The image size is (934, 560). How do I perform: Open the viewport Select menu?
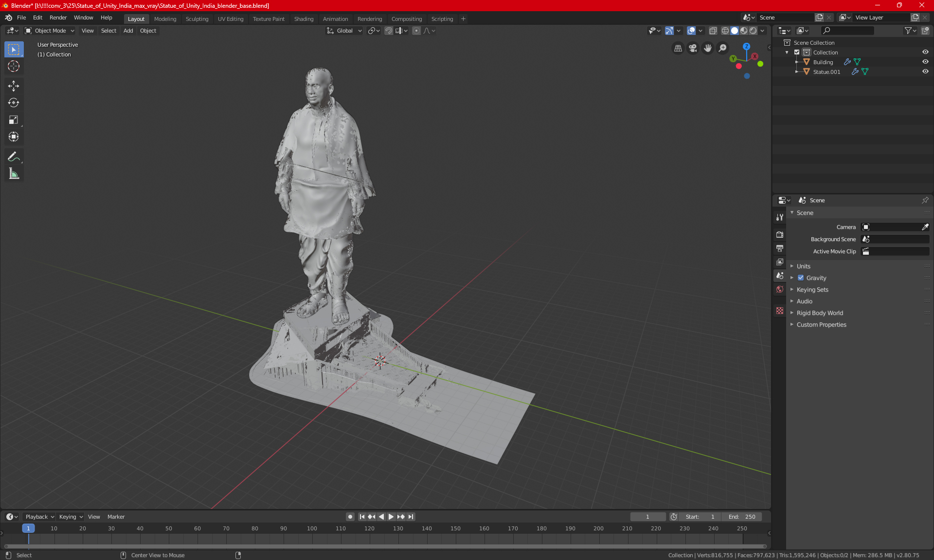(108, 31)
